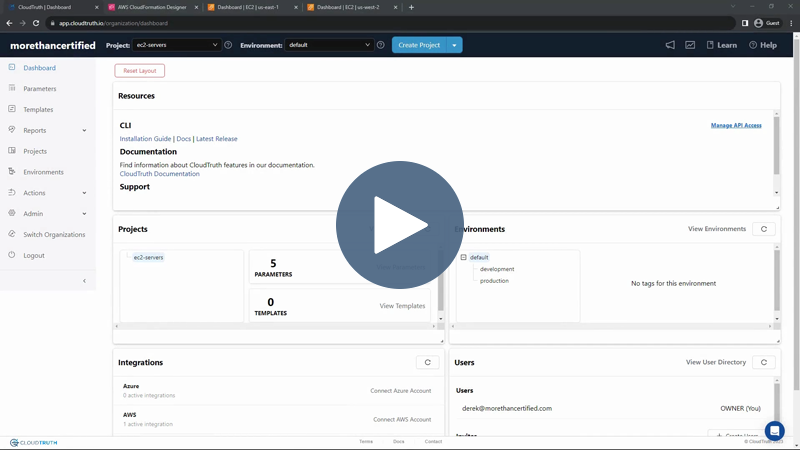The image size is (800, 450).
Task: Open Dashboard in the sidebar
Action: 39,68
